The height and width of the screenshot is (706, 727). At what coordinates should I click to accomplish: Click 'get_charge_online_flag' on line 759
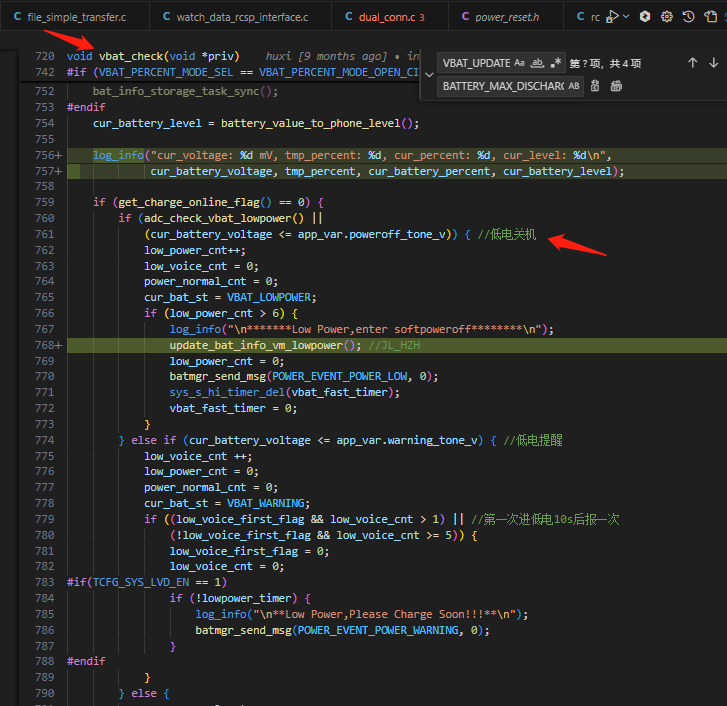pyautogui.click(x=189, y=202)
